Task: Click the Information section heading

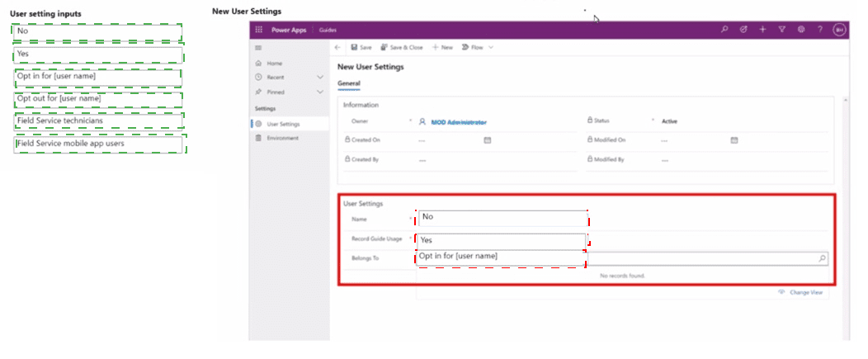Action: coord(361,105)
